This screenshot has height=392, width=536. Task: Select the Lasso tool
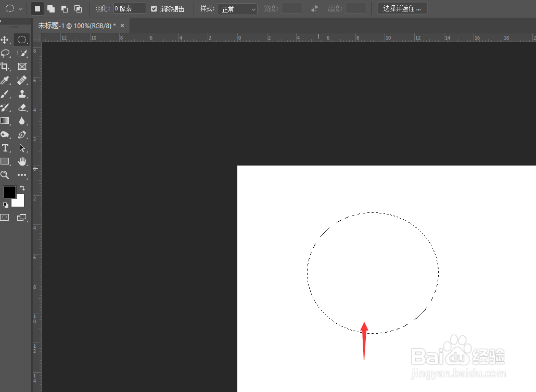(x=5, y=53)
